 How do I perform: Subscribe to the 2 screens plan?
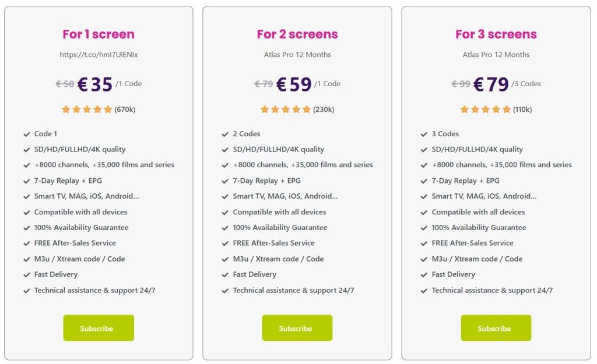click(x=297, y=328)
